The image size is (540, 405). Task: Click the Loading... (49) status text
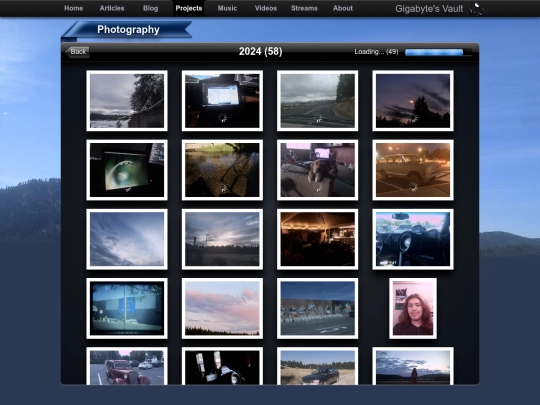click(x=376, y=52)
